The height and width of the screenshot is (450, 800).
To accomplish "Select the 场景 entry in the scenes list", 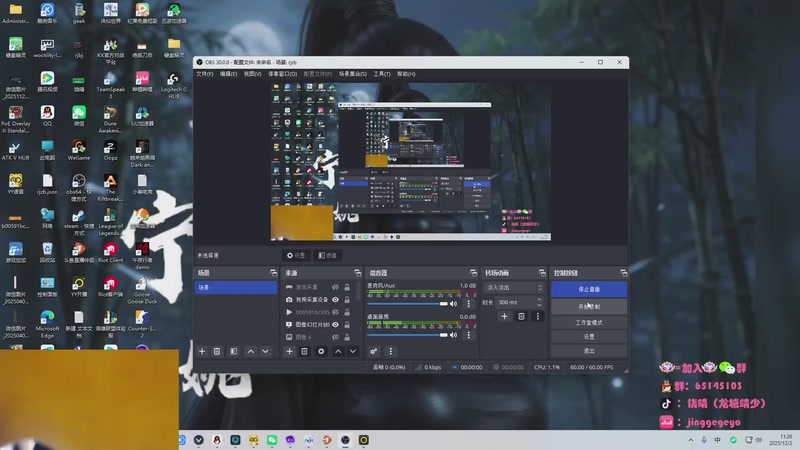I will coord(236,288).
